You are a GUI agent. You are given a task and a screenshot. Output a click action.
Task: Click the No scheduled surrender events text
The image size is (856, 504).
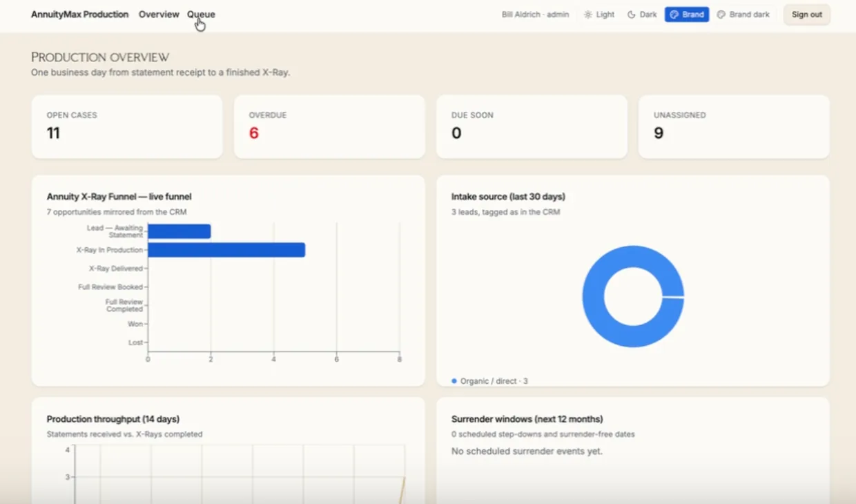click(x=527, y=452)
